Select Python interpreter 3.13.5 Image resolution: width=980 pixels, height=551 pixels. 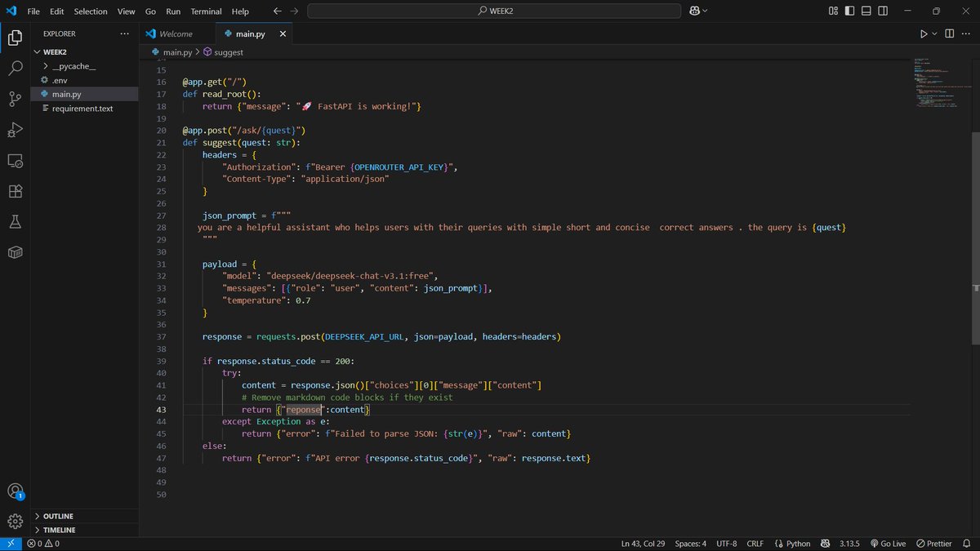click(850, 544)
